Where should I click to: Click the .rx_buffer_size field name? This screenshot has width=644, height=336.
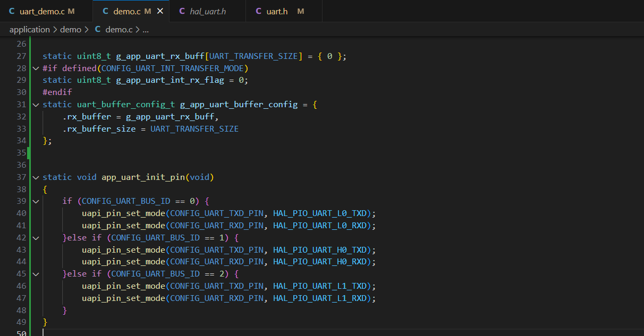(x=99, y=129)
